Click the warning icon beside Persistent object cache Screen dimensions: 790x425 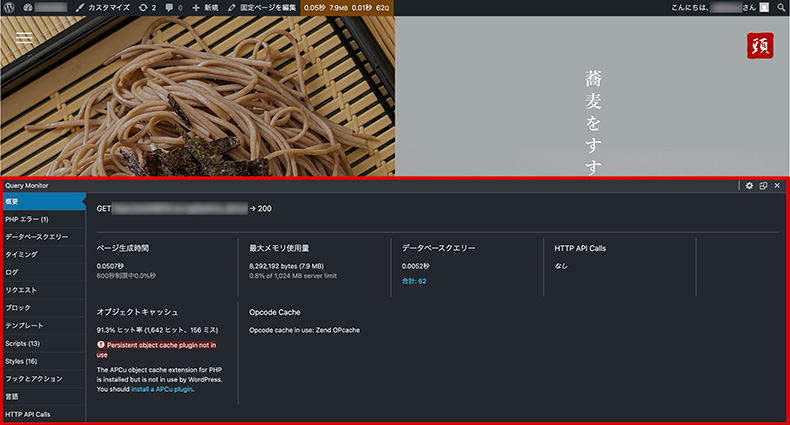(101, 345)
